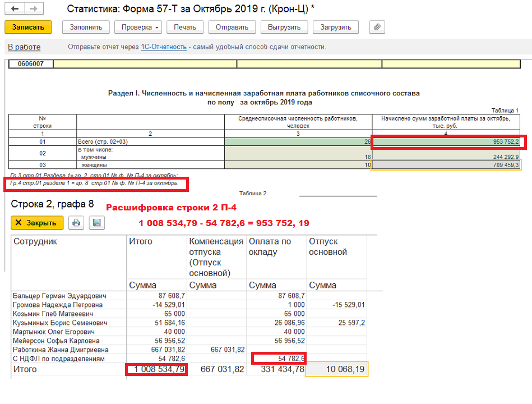Viewport: 532px width, 404px height.
Task: Click the Печать toolbar button
Action: (x=185, y=27)
